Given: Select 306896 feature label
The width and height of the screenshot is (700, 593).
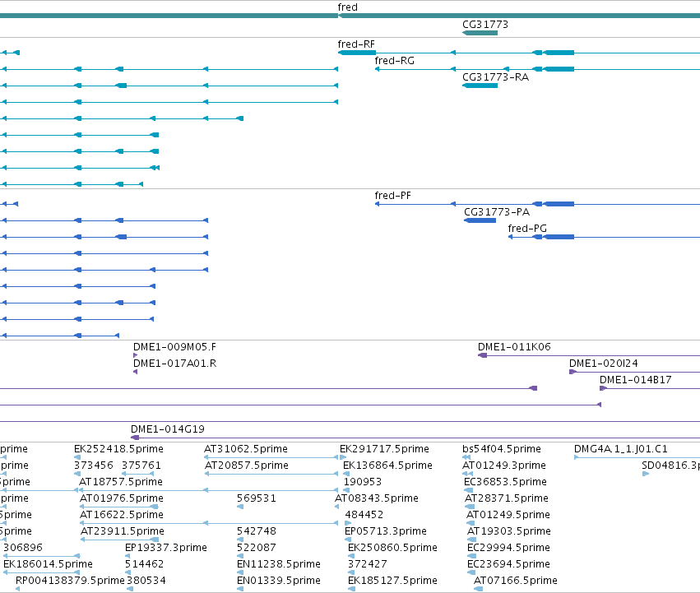Looking at the screenshot, I should (23, 548).
